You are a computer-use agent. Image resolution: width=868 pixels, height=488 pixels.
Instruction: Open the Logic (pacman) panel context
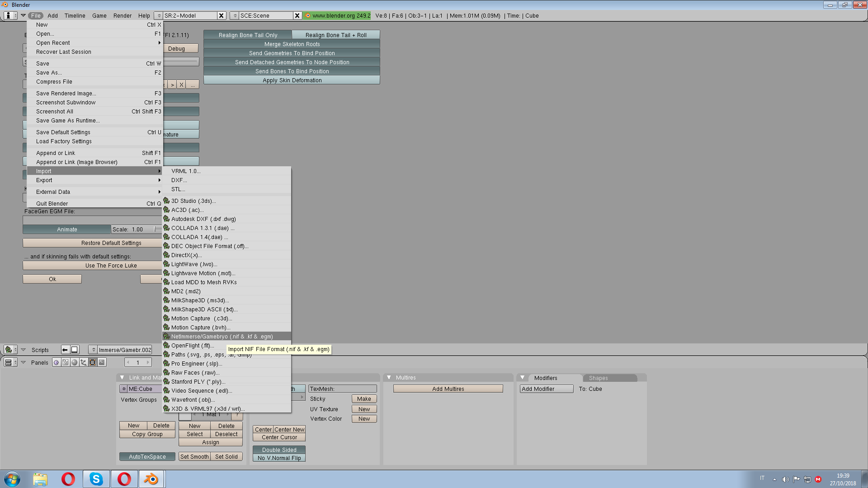[57, 362]
